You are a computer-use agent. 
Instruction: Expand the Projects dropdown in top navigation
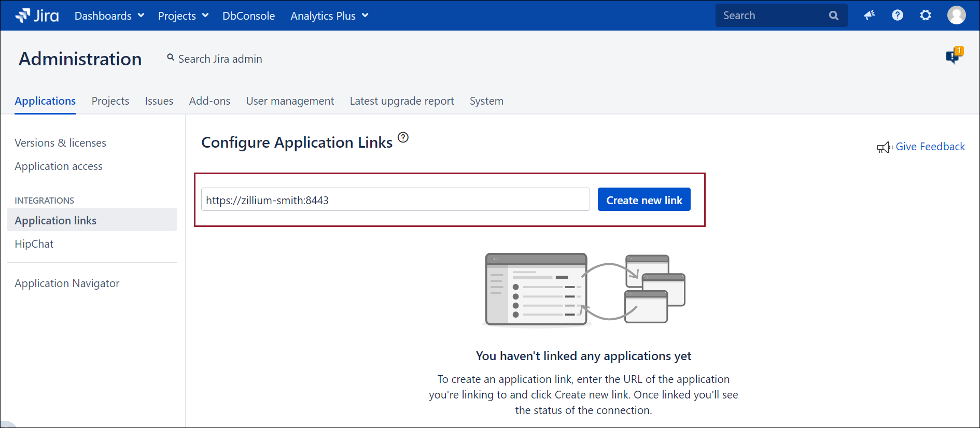pyautogui.click(x=183, y=16)
